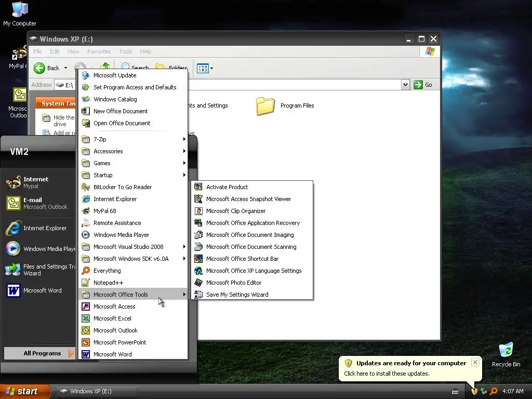The width and height of the screenshot is (532, 399).
Task: Click the Everything magnifier tray icon
Action: click(494, 391)
